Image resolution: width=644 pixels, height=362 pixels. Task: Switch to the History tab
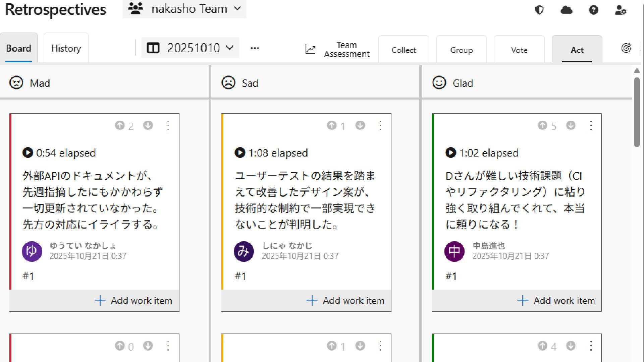66,48
